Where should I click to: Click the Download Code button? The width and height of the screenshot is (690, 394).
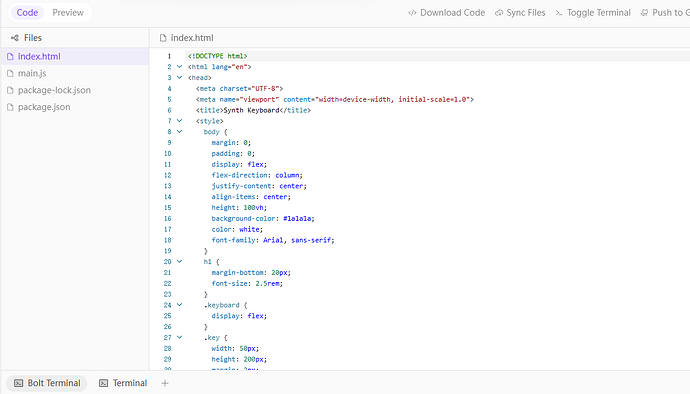point(447,13)
